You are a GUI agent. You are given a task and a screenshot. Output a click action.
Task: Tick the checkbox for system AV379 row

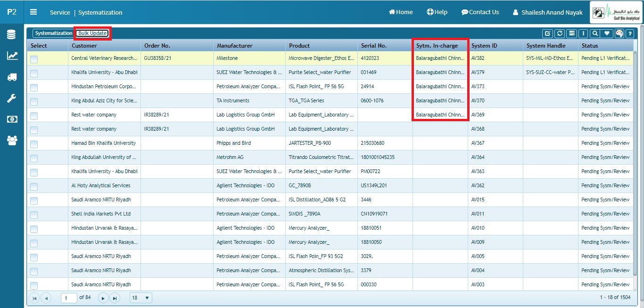click(x=34, y=73)
